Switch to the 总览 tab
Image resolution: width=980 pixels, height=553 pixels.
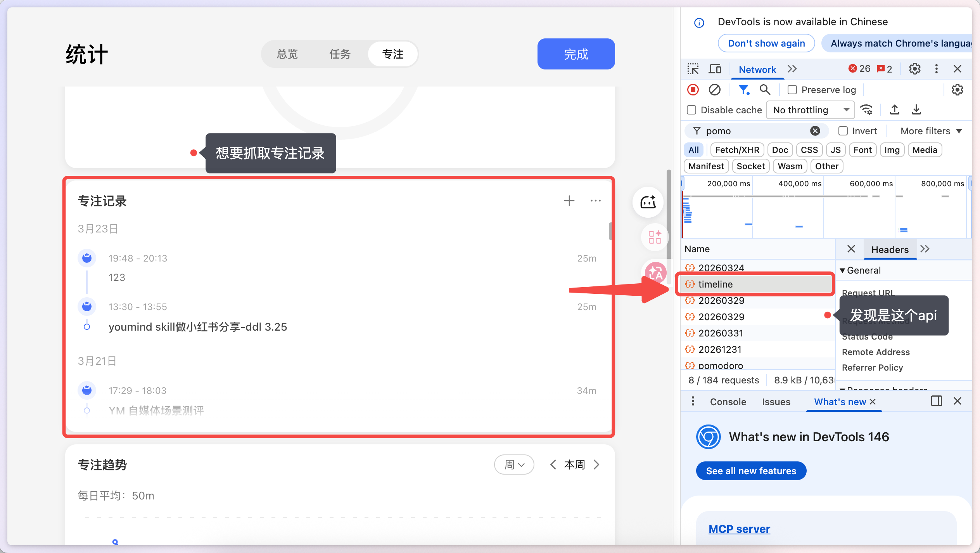tap(287, 54)
